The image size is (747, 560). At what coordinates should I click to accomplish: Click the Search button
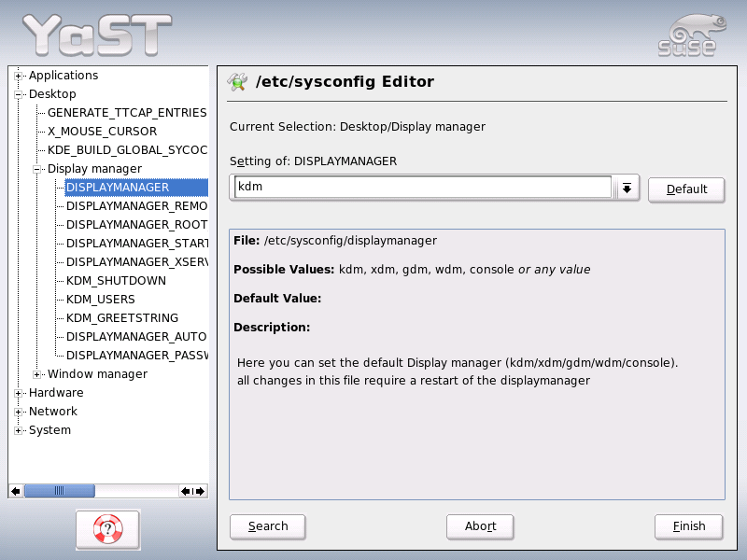pos(268,526)
